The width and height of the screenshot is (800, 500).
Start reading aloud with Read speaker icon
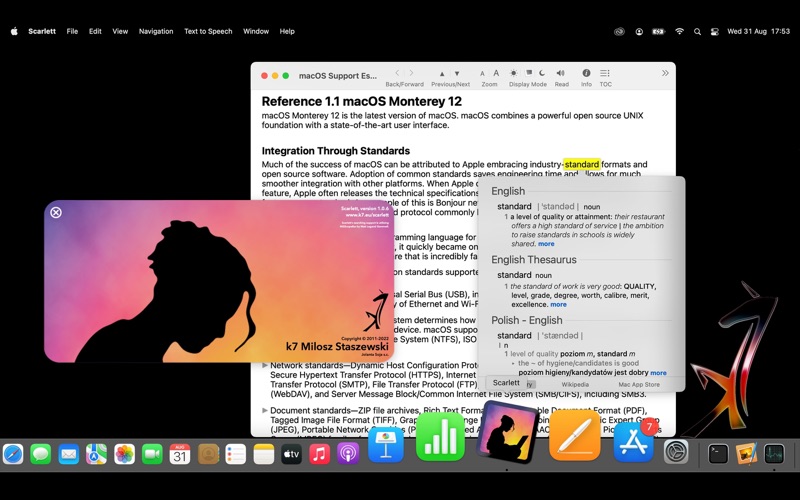[561, 73]
